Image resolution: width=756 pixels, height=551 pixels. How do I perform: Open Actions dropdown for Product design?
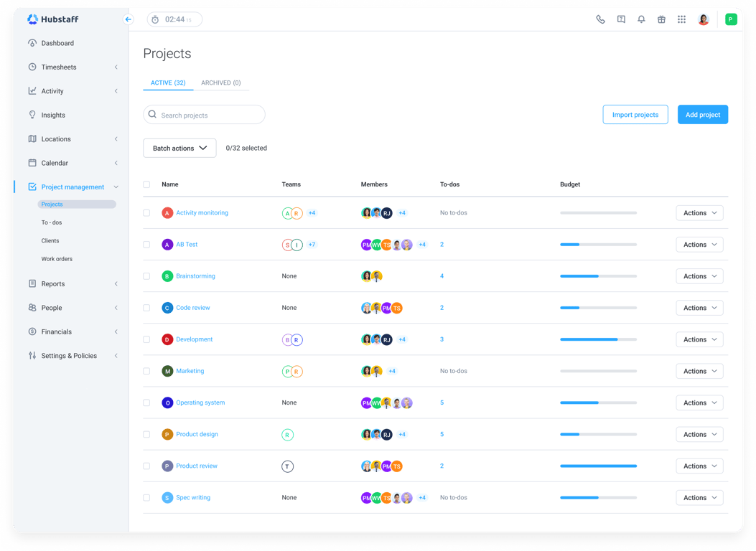[699, 435]
